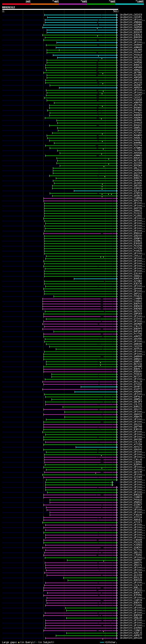
Task: Select hit UniRef100_A9PB77
Action: [131, 635]
